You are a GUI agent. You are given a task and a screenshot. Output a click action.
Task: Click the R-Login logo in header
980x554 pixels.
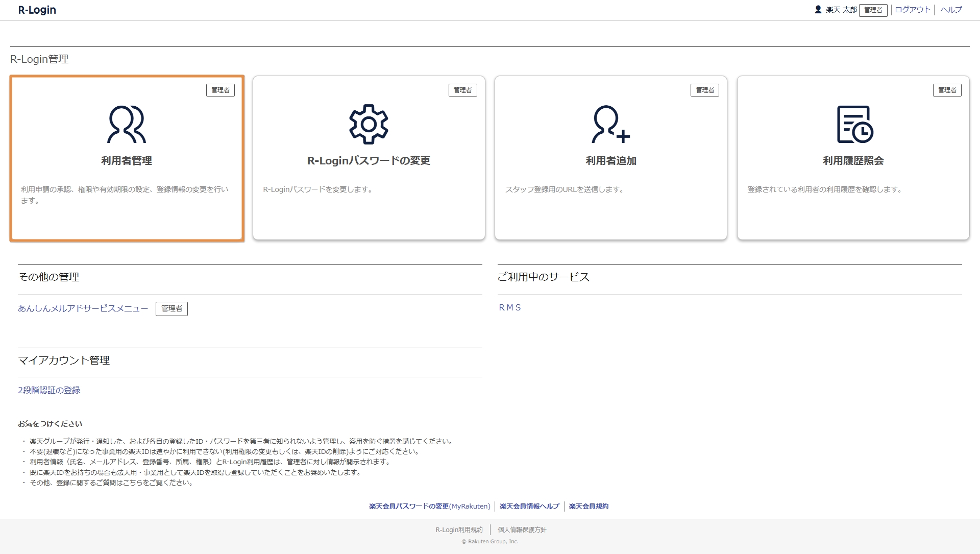37,10
